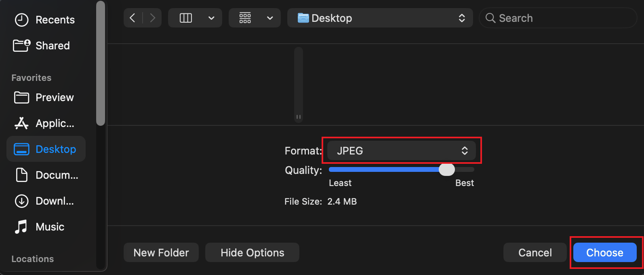Select the column view icon
The image size is (644, 275).
186,18
